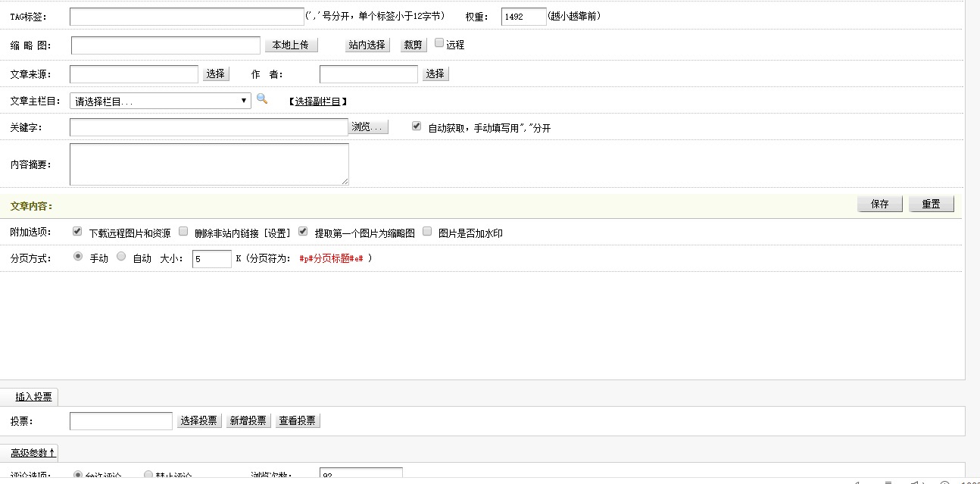This screenshot has height=484, width=980.
Task: Open the 请选择栏目 dropdown
Action: 159,99
